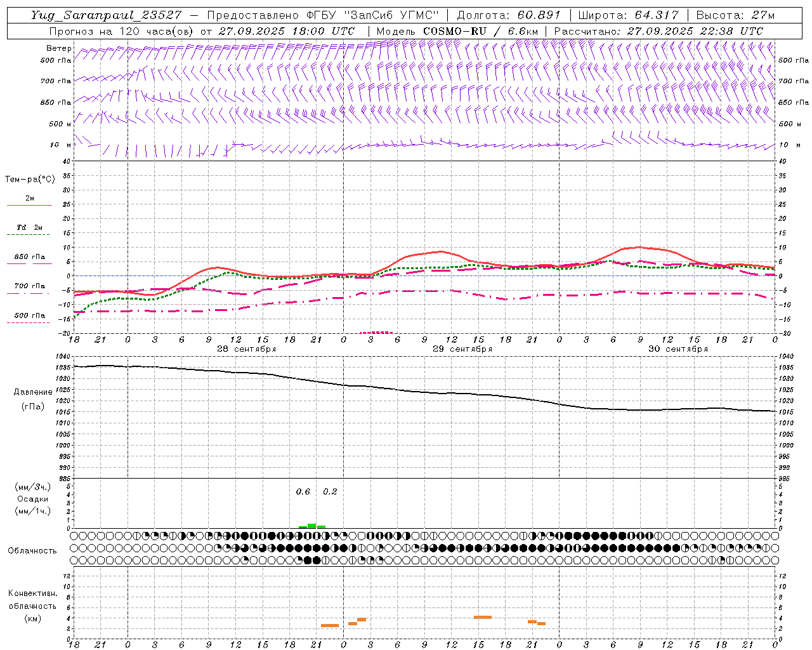Click the 0.2 precipitation amount
The image size is (812, 650).
tap(330, 492)
